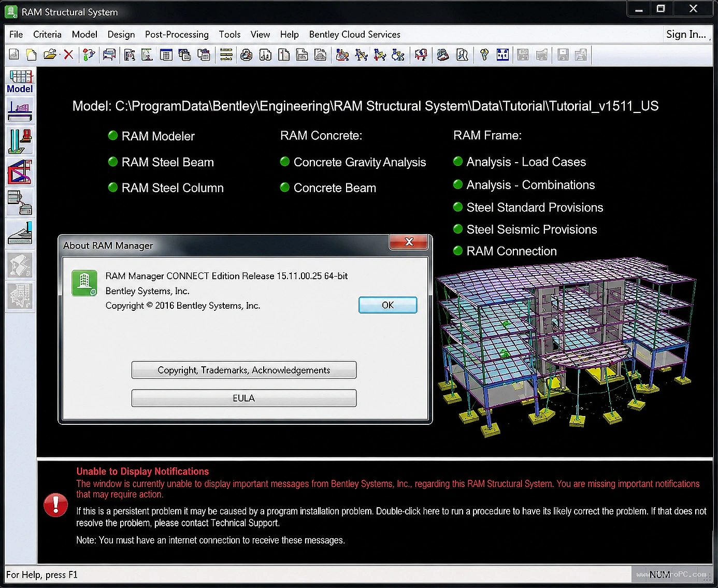Click the red exclamation notification warning icon
Image resolution: width=718 pixels, height=588 pixels.
pos(55,505)
